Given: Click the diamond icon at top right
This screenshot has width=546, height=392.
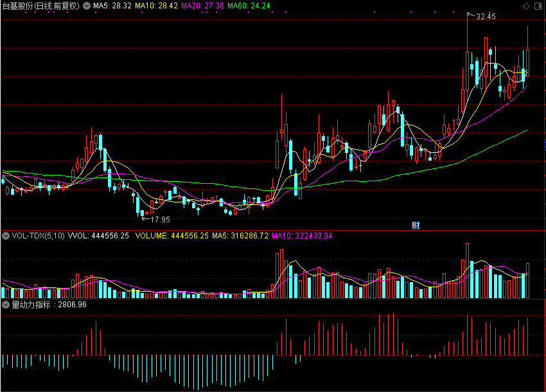Looking at the screenshot, I should coord(527,6).
